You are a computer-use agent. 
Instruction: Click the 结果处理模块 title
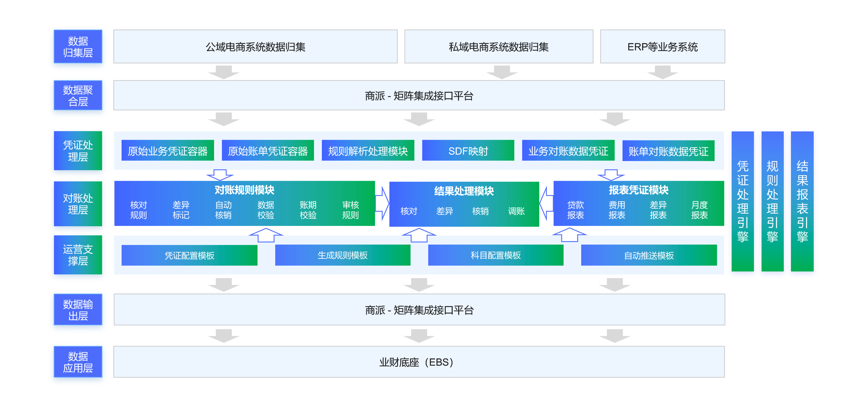[464, 191]
